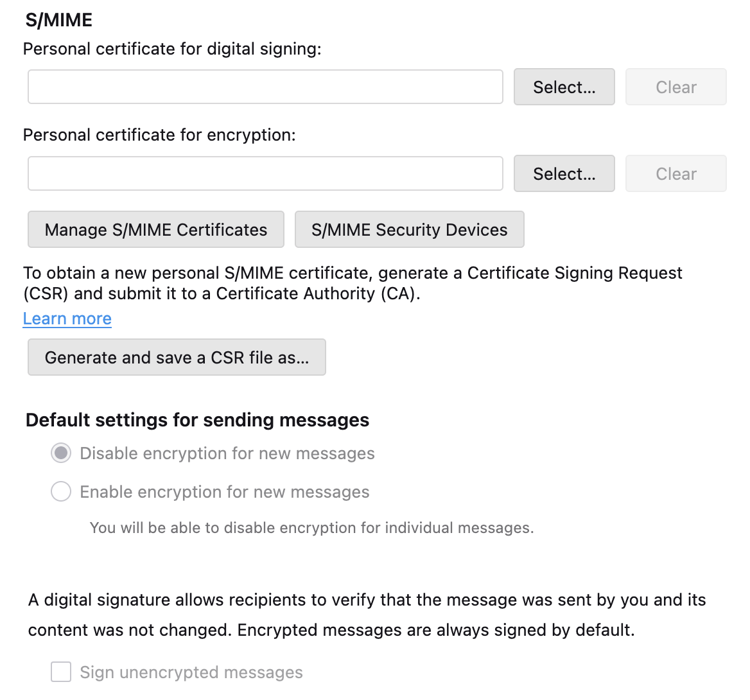Click the Default settings for sending messages heading
750x700 pixels.
point(197,419)
